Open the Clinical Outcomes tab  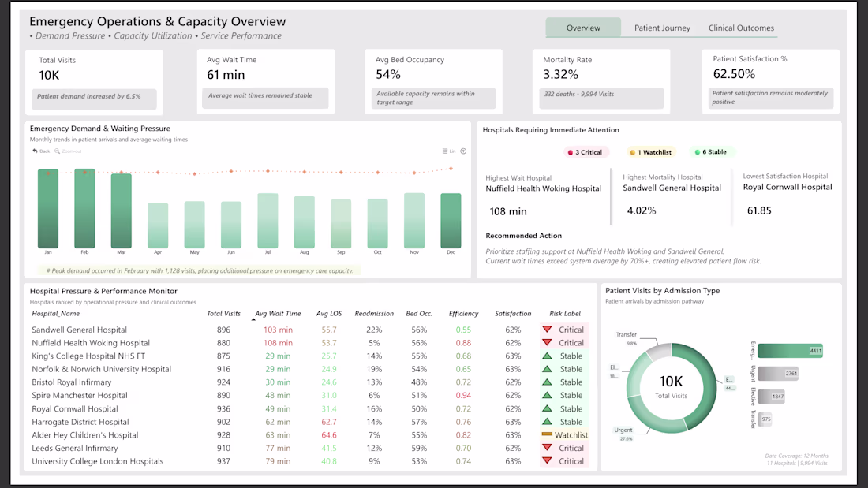click(x=741, y=28)
